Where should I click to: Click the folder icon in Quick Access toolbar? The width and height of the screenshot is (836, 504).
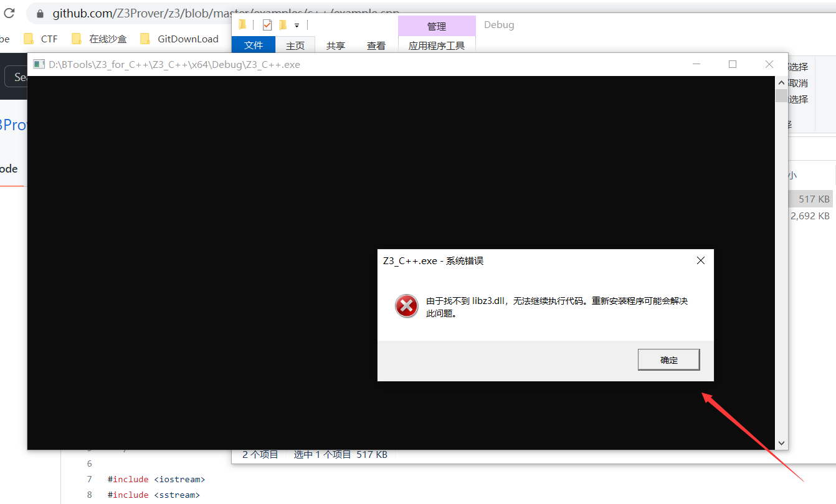tap(242, 24)
